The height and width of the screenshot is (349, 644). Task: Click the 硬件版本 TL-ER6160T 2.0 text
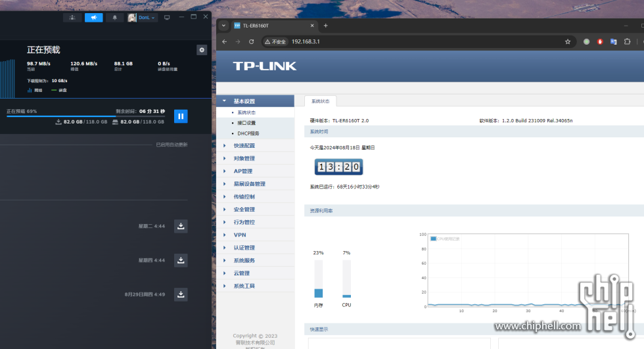pyautogui.click(x=339, y=121)
